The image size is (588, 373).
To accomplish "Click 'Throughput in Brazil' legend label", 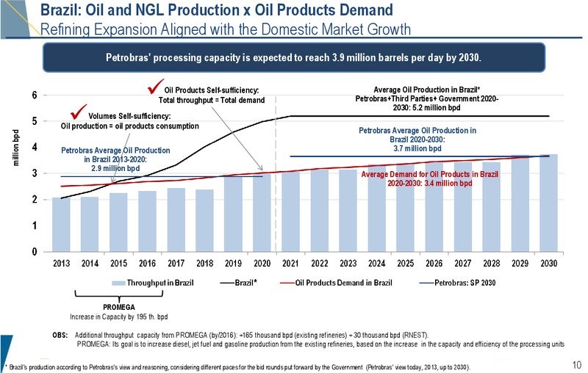I will pyautogui.click(x=160, y=283).
